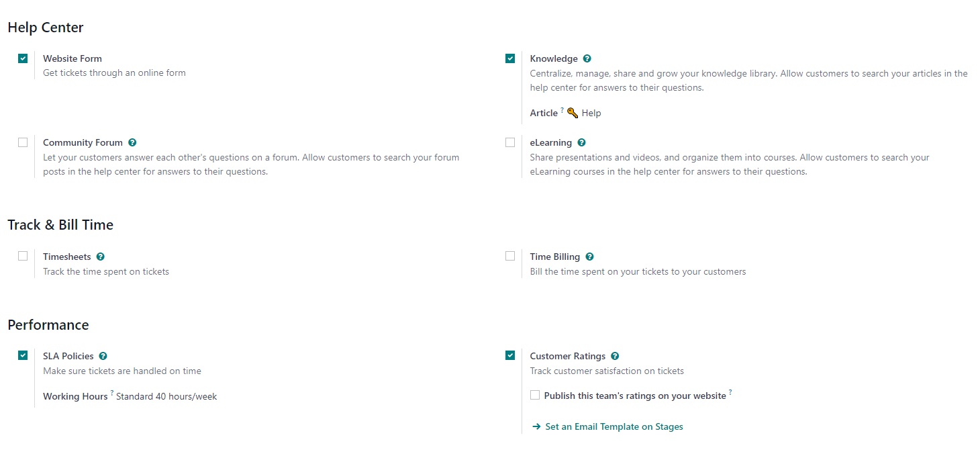
Task: Turn off the SLA Policies checkbox
Action: pyautogui.click(x=23, y=355)
